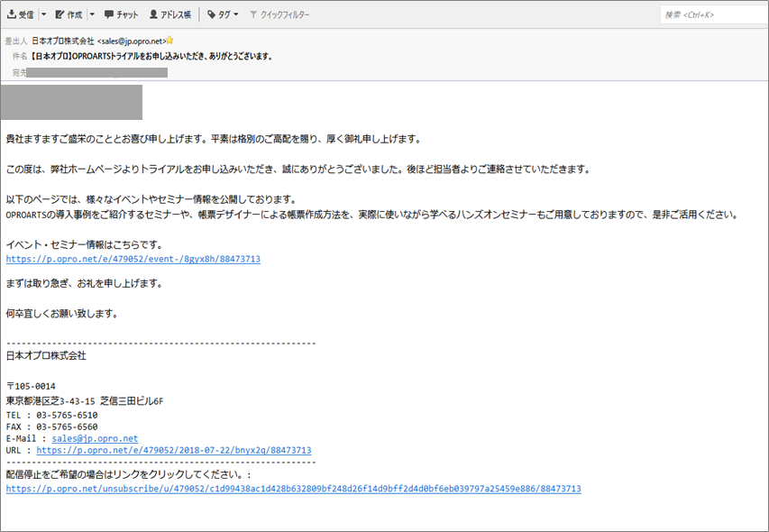This screenshot has width=769, height=532.
Task: Click the email subject line text
Action: 151,56
